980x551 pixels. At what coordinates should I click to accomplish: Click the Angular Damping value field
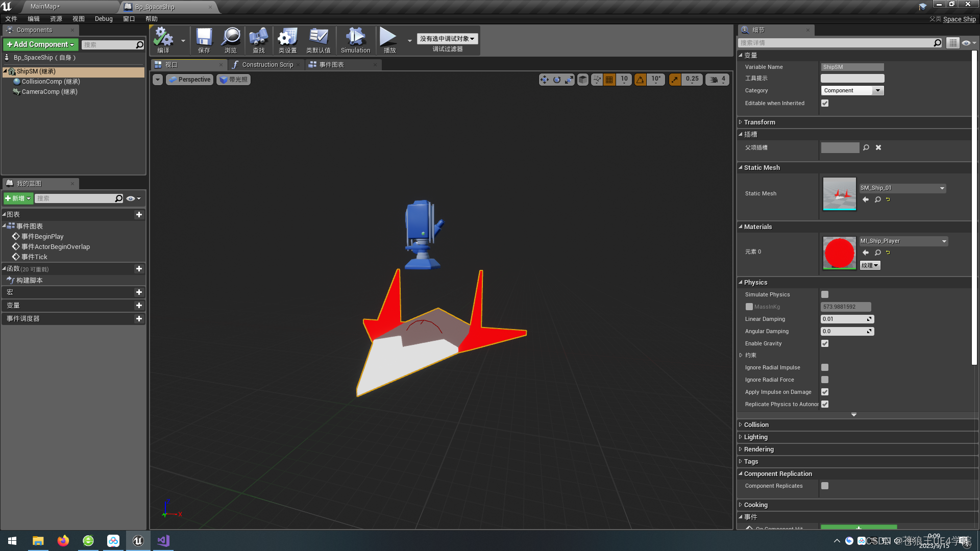pyautogui.click(x=847, y=331)
